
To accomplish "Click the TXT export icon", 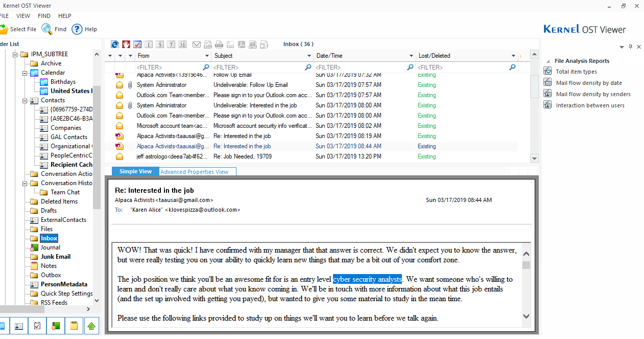I will (219, 44).
